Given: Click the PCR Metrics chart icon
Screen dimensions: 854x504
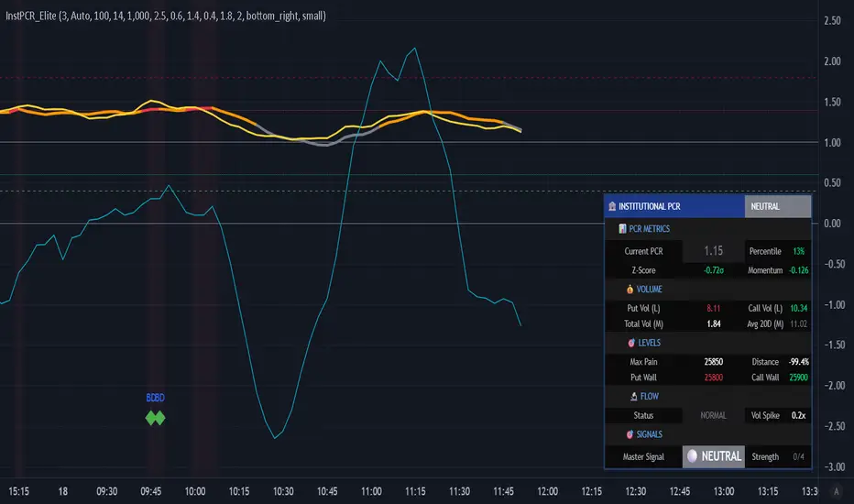Looking at the screenshot, I should tap(622, 229).
